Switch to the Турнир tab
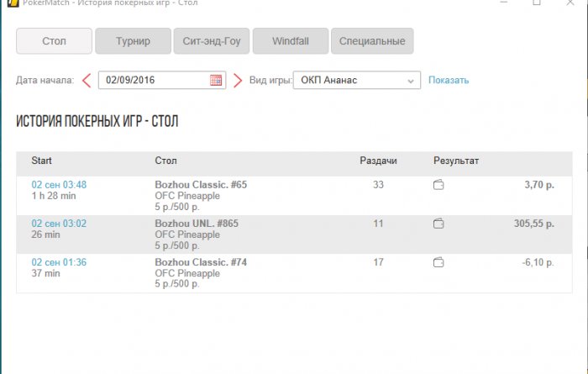 click(x=133, y=40)
